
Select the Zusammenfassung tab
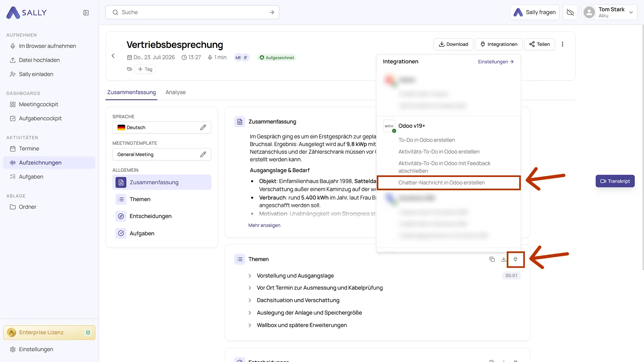pos(132,93)
